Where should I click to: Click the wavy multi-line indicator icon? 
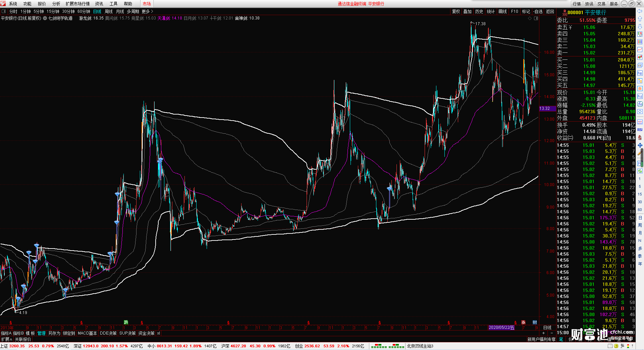[x=640, y=122]
